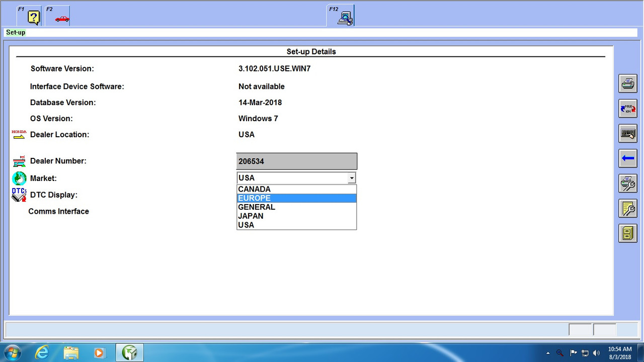This screenshot has width=644, height=362.
Task: Click the Database Version date 14-Mar-2018
Action: [x=260, y=103]
